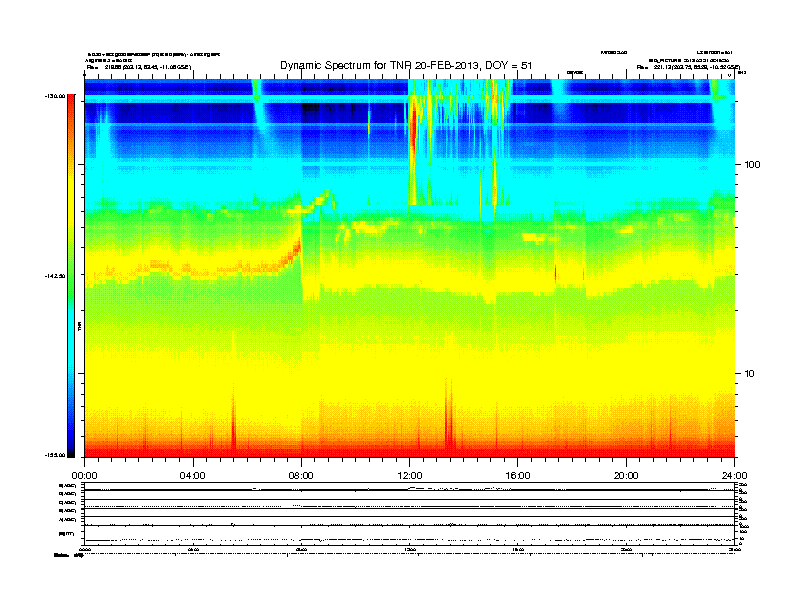
Task: Click the 08:00 time axis label
Action: (x=301, y=476)
